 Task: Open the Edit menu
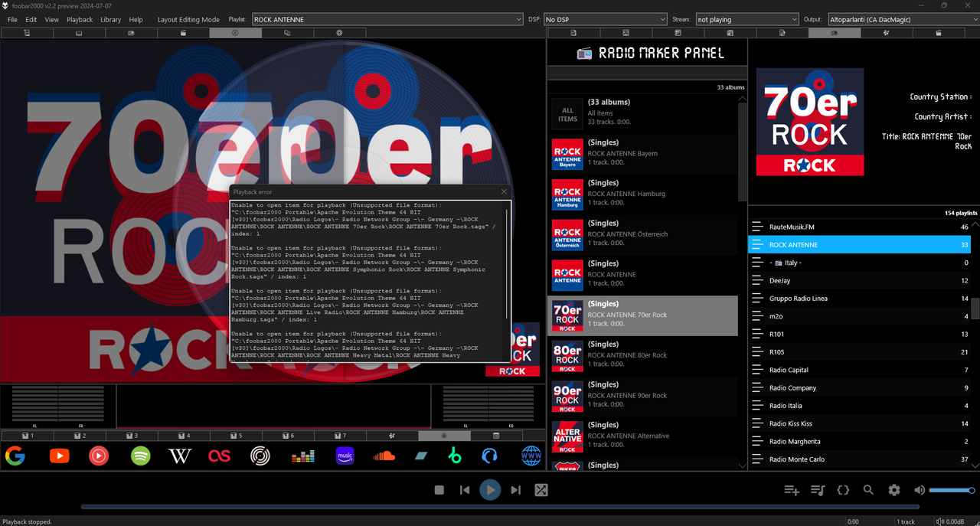click(x=31, y=20)
